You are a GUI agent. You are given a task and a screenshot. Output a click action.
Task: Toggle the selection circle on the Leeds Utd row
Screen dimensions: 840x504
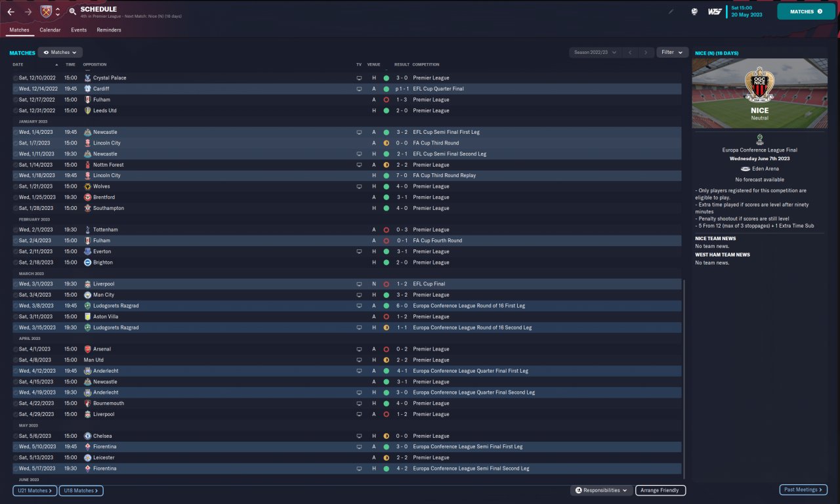coord(16,110)
